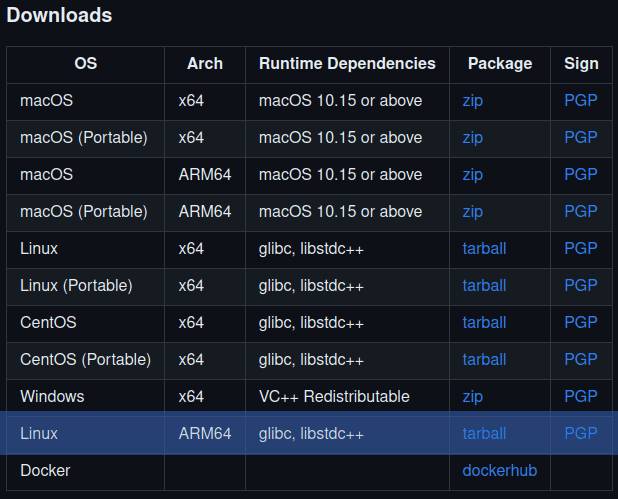The image size is (618, 499).
Task: Open PGP signature for macOS x64
Action: pyautogui.click(x=581, y=101)
